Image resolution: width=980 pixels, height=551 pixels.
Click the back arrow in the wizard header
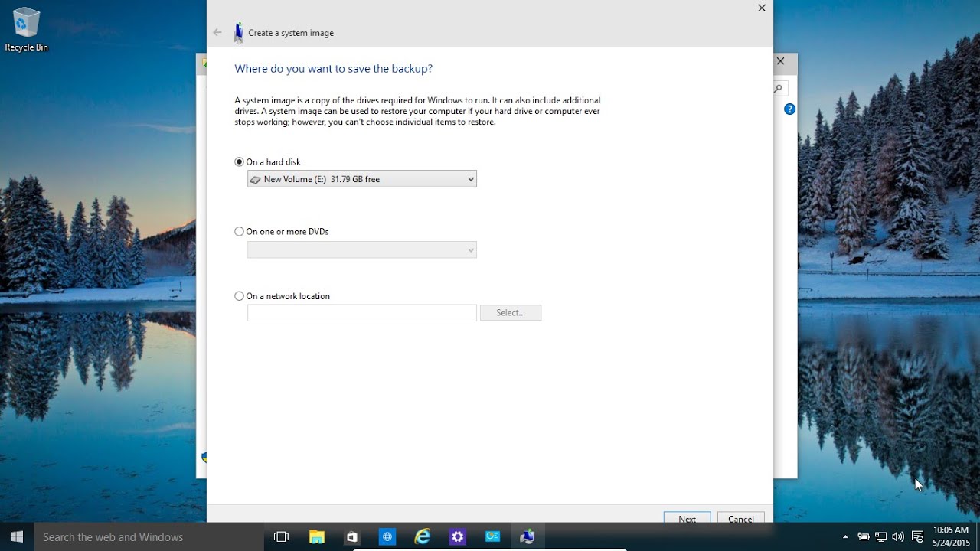[217, 32]
